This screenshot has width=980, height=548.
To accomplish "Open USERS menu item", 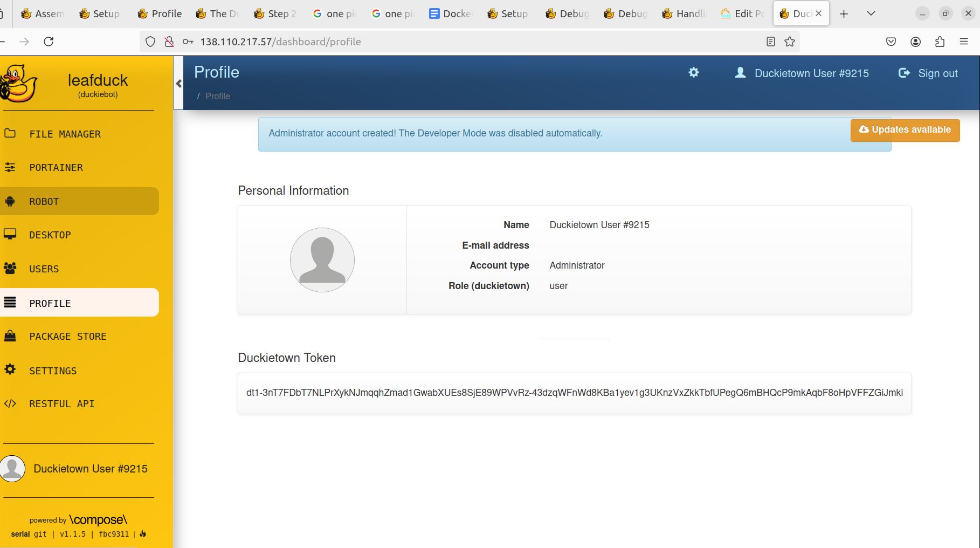I will (80, 269).
